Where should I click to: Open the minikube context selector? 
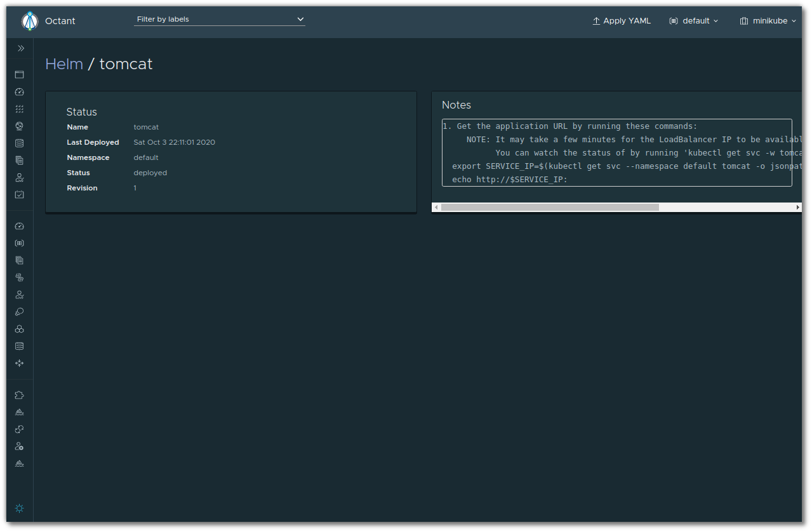point(768,21)
